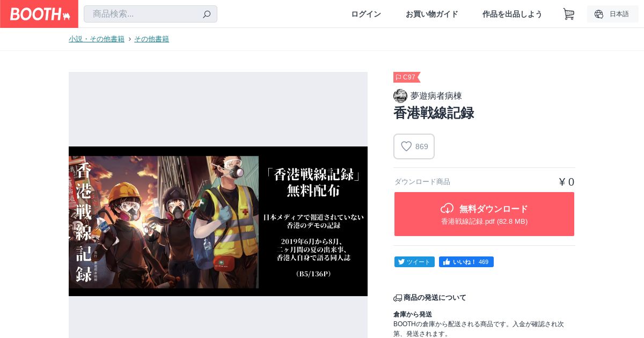Focus the 商品検索 search field
644x338 pixels.
point(150,14)
